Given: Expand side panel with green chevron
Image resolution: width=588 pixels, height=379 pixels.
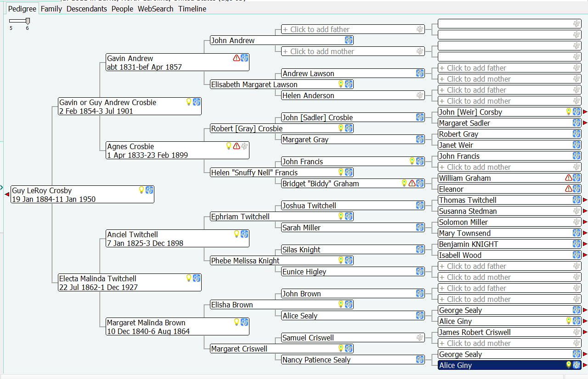Looking at the screenshot, I should coord(1,187).
